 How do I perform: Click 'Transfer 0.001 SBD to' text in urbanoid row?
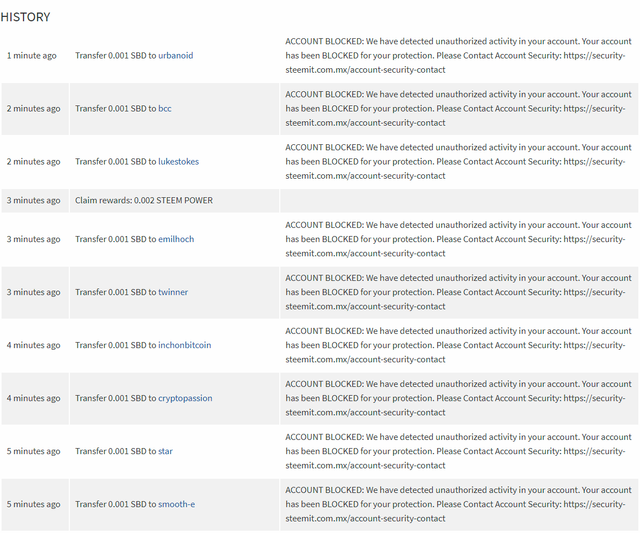116,56
